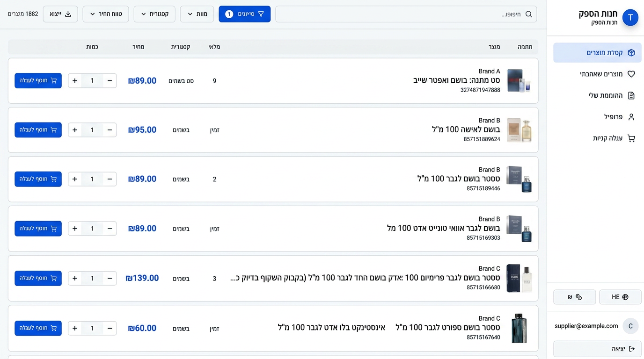Click the person icon next to פרופיל
Viewport: 644px width, 359px height.
click(631, 117)
